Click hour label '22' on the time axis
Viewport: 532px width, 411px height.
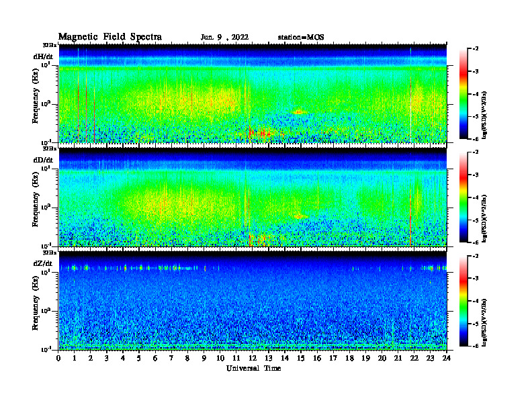[414, 358]
